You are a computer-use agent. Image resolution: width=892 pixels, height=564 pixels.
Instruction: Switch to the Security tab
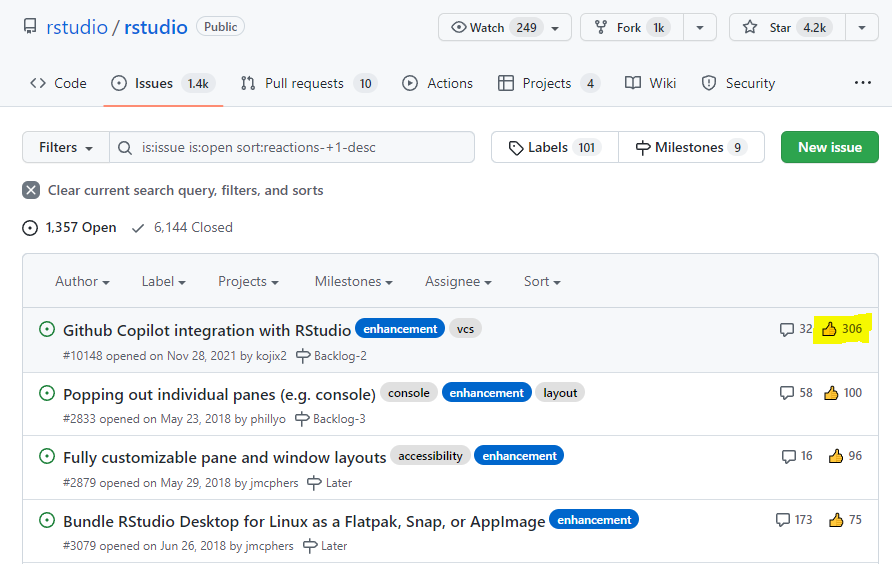pyautogui.click(x=738, y=83)
